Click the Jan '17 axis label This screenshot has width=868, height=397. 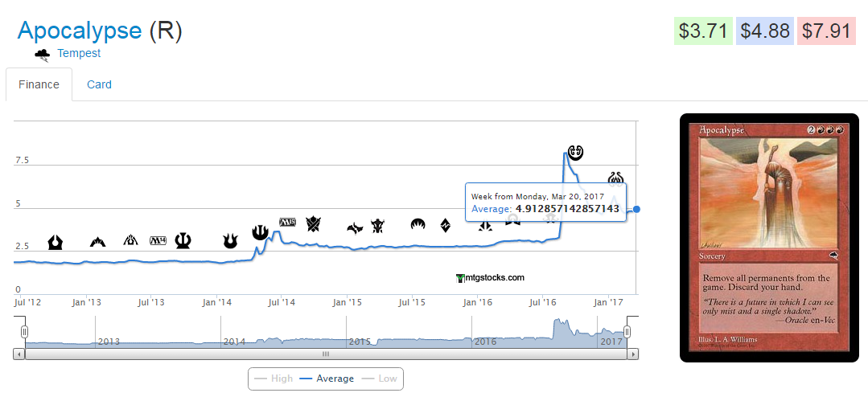pos(608,302)
